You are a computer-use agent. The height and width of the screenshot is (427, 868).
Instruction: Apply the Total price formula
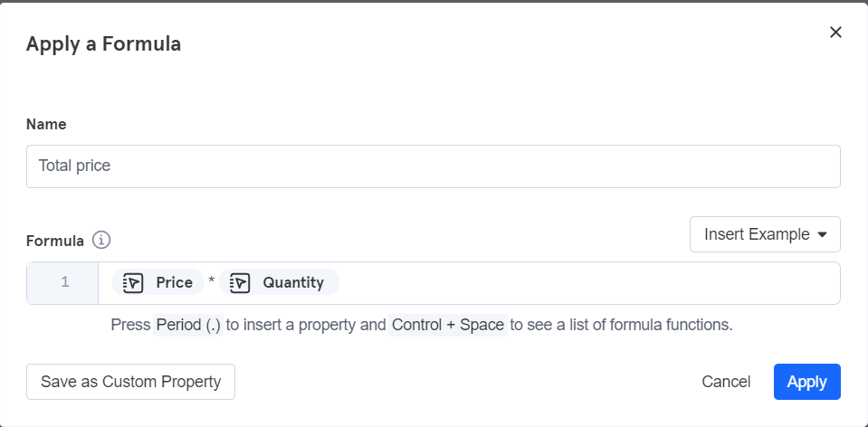(x=807, y=382)
